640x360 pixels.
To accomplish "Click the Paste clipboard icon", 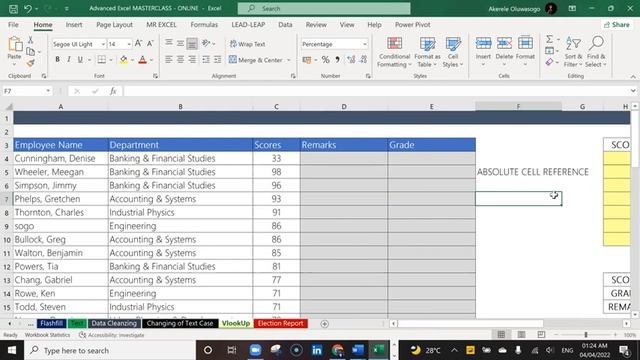I will click(15, 44).
